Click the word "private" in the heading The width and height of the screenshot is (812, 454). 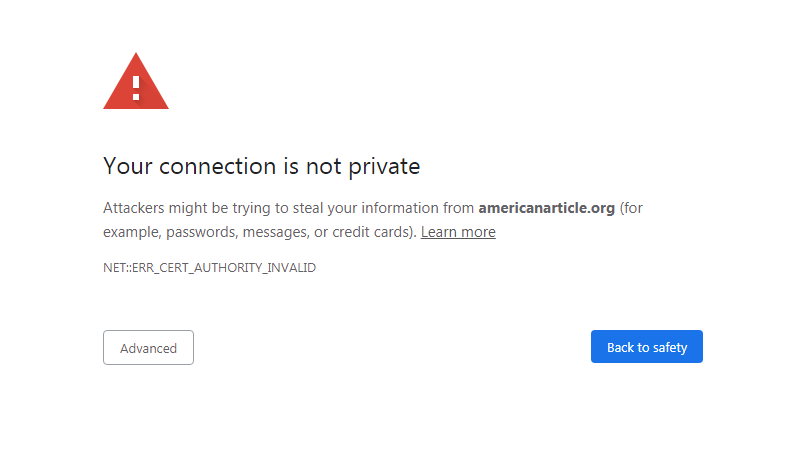(384, 166)
